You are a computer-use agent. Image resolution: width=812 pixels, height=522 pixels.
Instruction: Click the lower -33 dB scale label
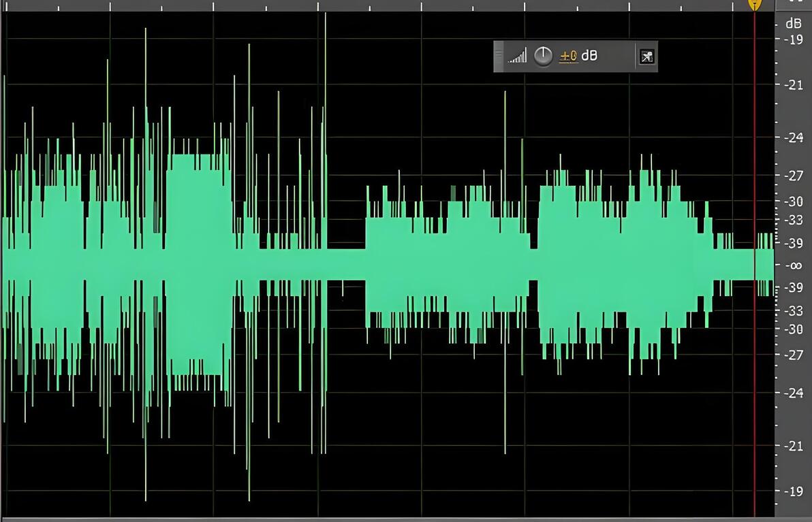pyautogui.click(x=794, y=310)
